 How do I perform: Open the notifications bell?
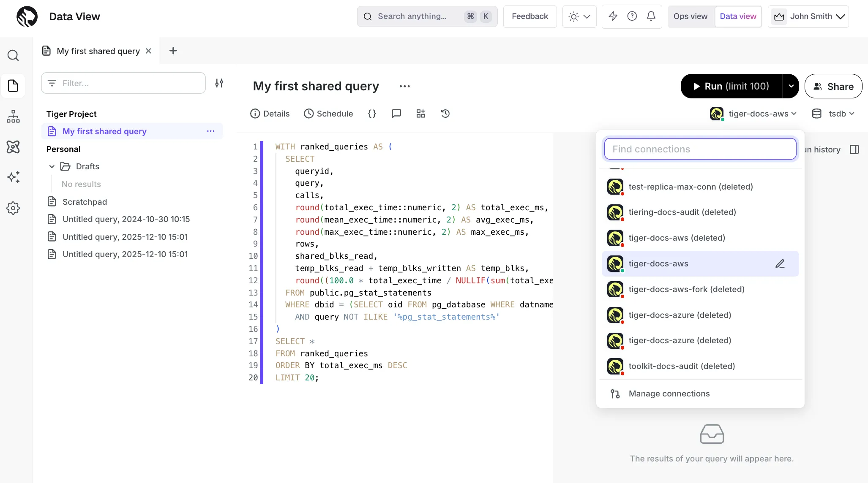pyautogui.click(x=651, y=16)
